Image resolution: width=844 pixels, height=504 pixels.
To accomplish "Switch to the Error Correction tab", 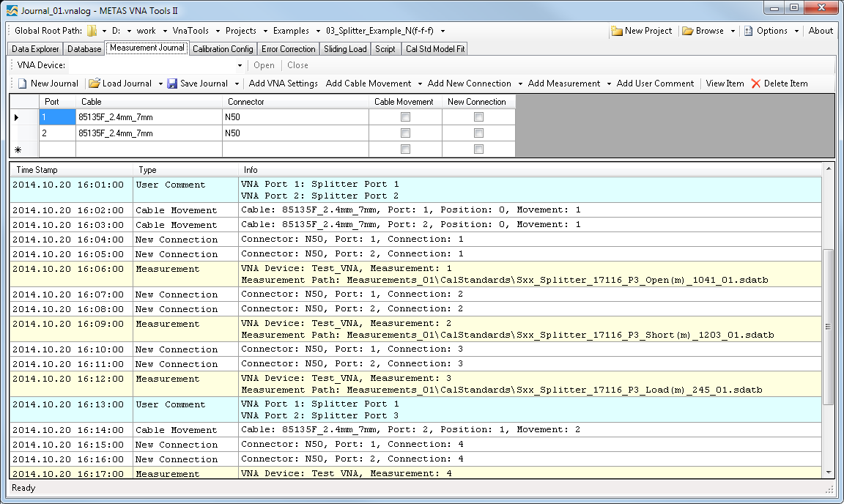I will (289, 49).
